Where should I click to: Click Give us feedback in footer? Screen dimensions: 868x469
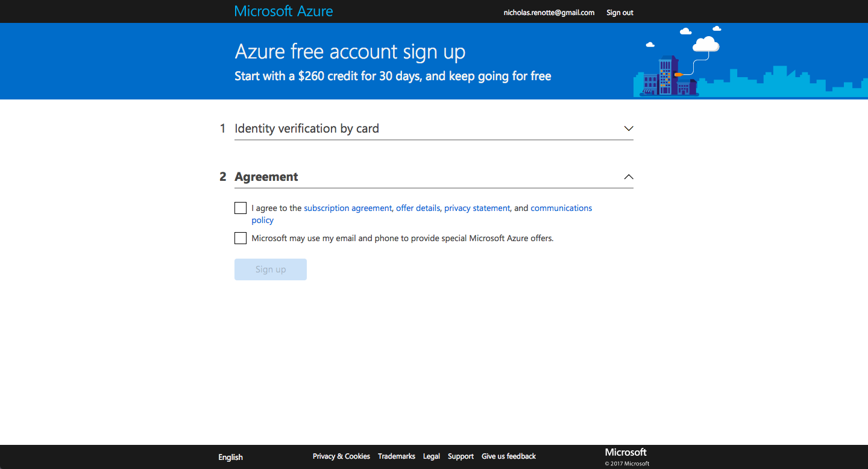(x=509, y=456)
